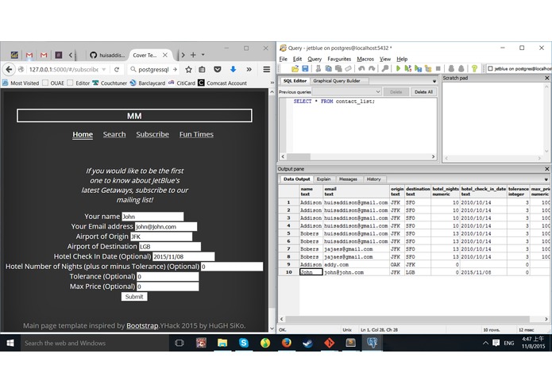
Task: Open the list all tabs dropdown arrow
Action: click(203, 55)
